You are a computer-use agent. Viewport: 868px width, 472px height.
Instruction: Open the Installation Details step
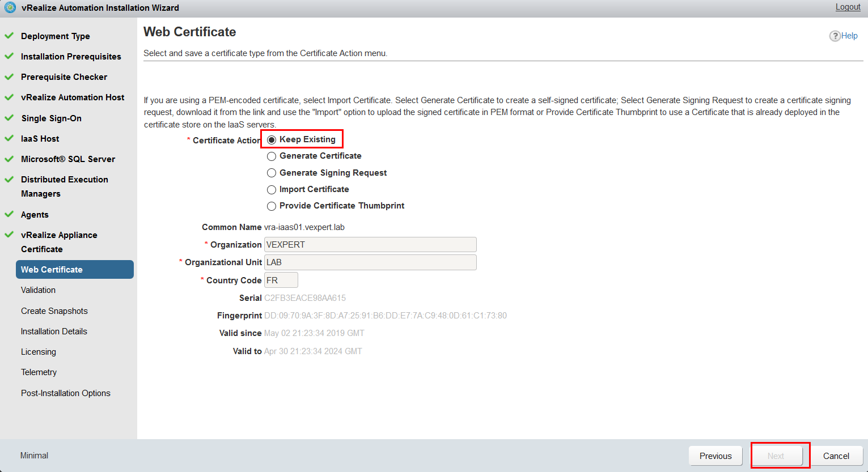pyautogui.click(x=54, y=331)
